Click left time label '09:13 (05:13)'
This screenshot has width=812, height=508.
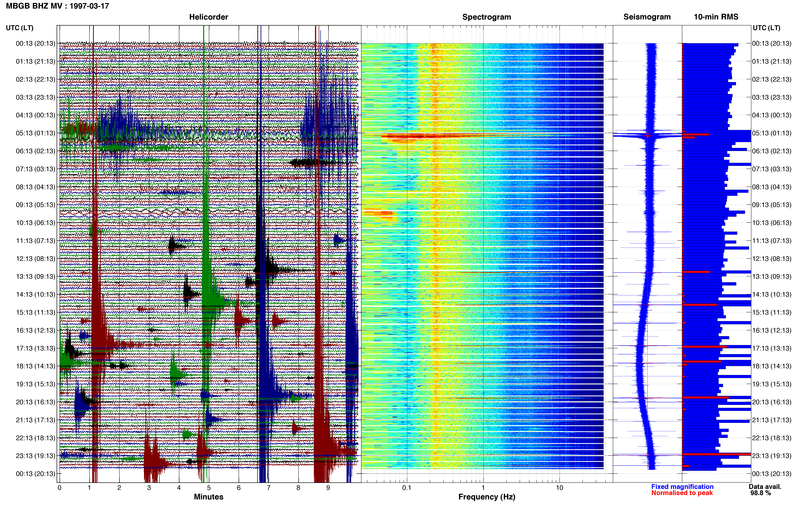(x=35, y=205)
